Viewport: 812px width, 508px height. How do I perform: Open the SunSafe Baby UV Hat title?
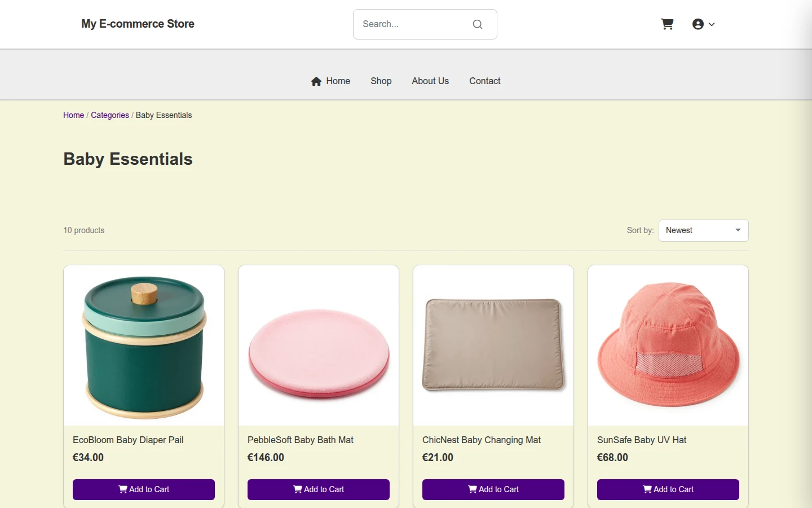(642, 440)
